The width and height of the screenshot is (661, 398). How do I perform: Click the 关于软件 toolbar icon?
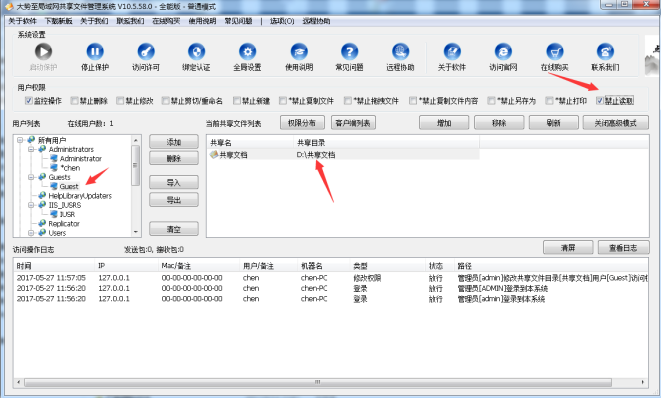pyautogui.click(x=452, y=51)
